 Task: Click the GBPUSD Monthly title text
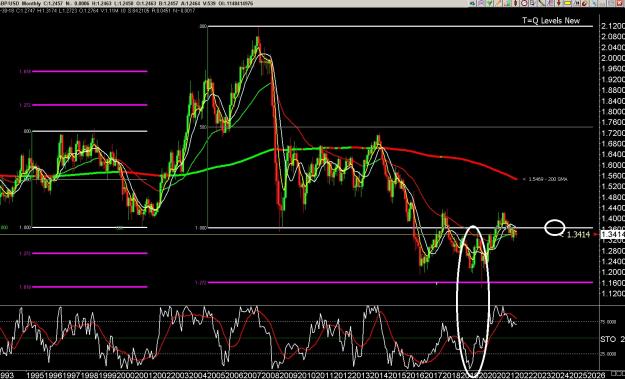[21, 3]
